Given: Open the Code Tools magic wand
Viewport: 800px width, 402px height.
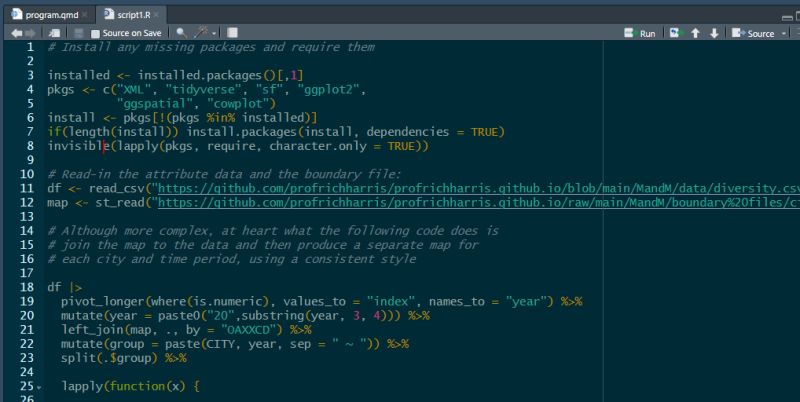Looking at the screenshot, I should [201, 33].
